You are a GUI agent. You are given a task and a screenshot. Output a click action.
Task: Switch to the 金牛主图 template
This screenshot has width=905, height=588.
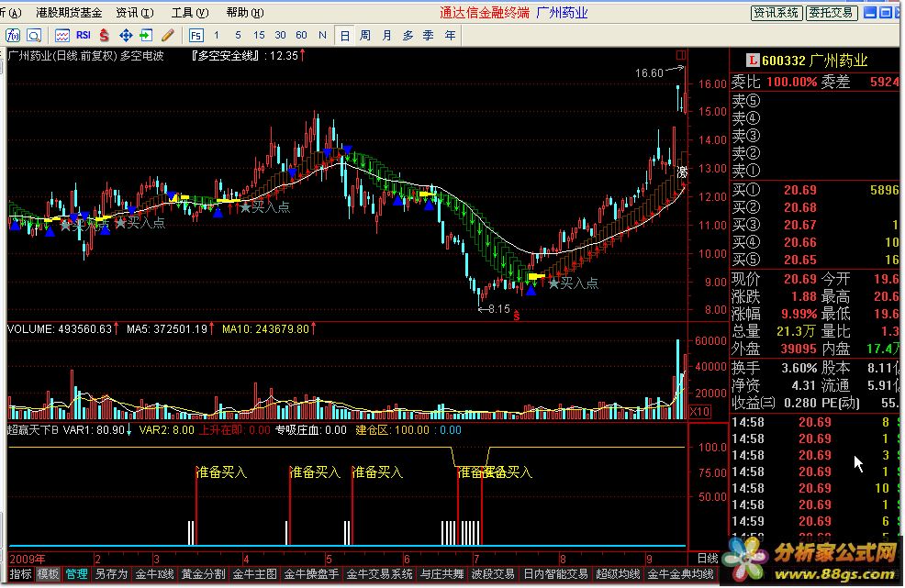(x=254, y=574)
